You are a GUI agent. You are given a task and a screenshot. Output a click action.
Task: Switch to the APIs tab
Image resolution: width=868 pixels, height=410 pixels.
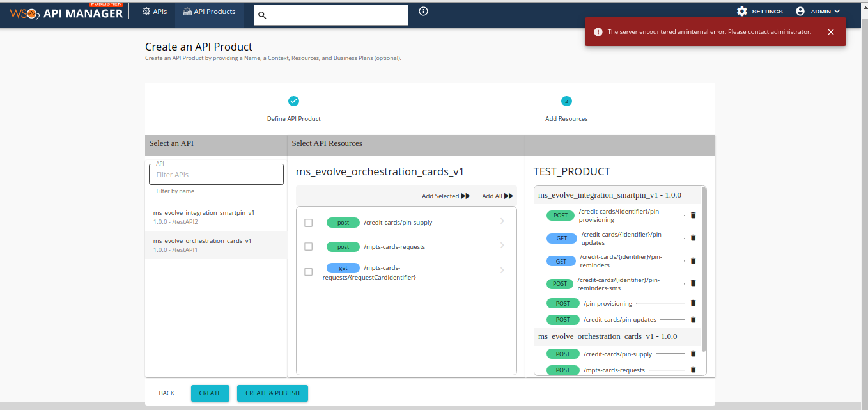pyautogui.click(x=154, y=11)
